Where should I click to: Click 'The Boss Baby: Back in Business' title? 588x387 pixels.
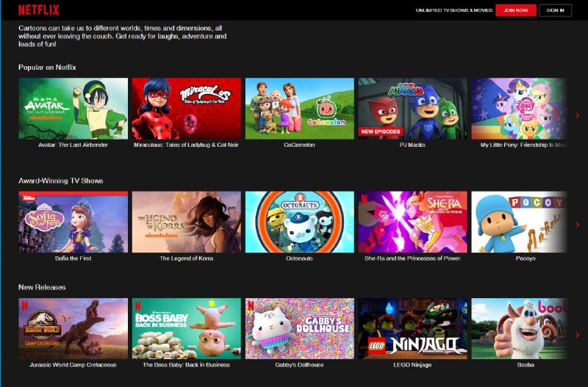[x=187, y=364]
